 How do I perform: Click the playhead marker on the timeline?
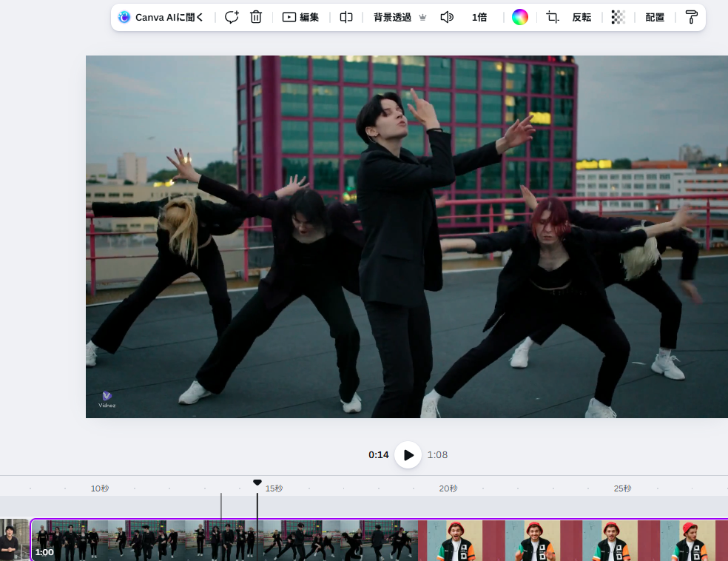257,483
